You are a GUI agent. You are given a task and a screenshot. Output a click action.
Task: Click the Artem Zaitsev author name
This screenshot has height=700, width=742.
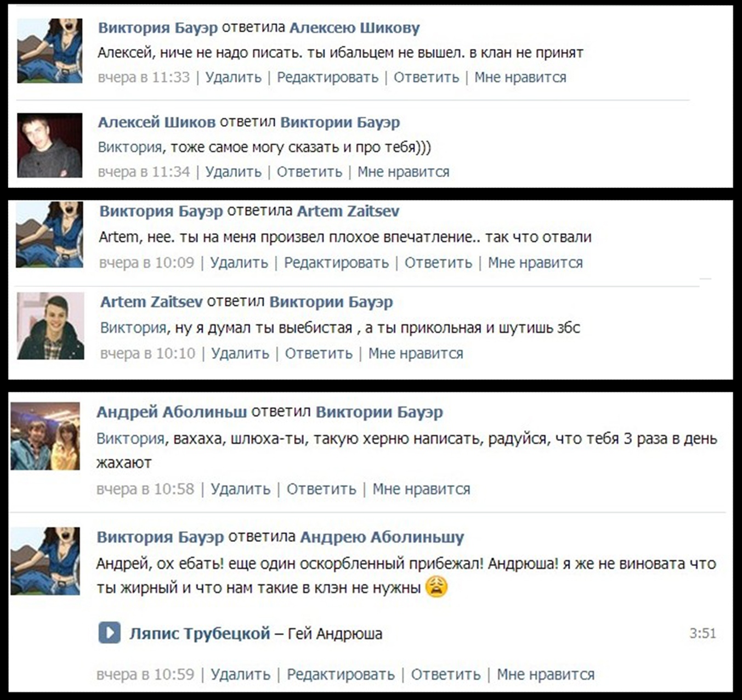tap(151, 302)
